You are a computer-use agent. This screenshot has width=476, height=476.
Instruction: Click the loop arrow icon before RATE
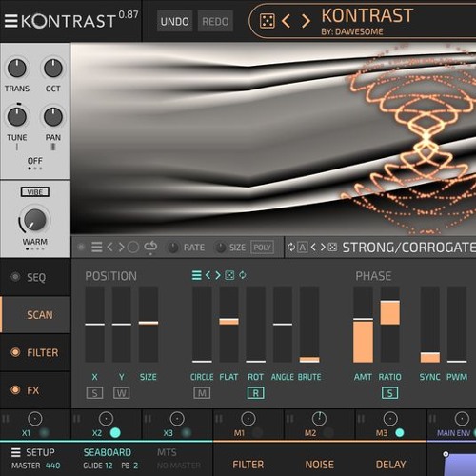(x=150, y=248)
